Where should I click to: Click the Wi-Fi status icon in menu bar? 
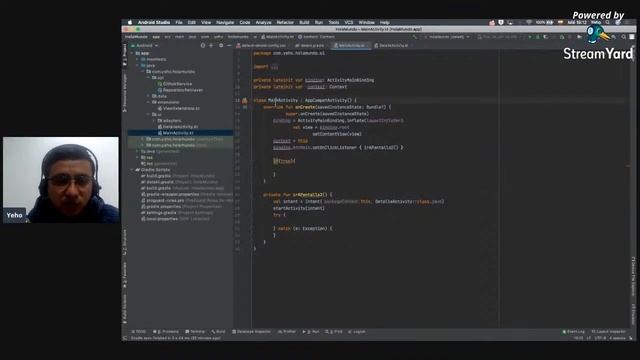529,22
